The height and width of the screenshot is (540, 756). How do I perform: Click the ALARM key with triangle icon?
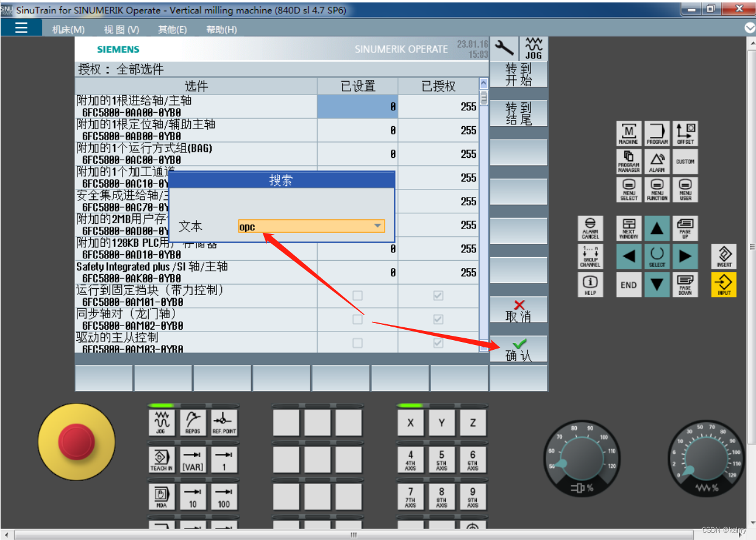(x=657, y=162)
